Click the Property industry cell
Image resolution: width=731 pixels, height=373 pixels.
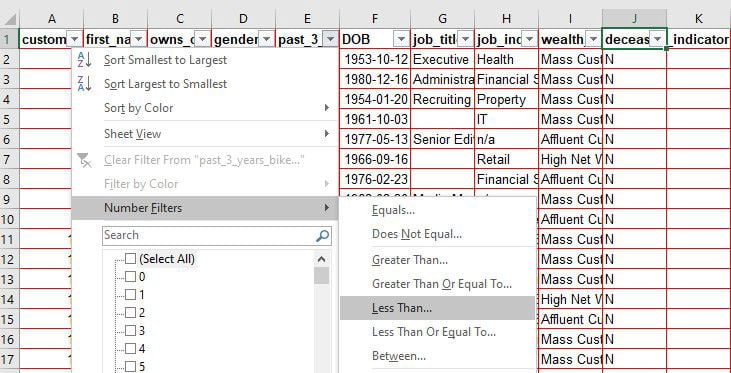point(506,99)
